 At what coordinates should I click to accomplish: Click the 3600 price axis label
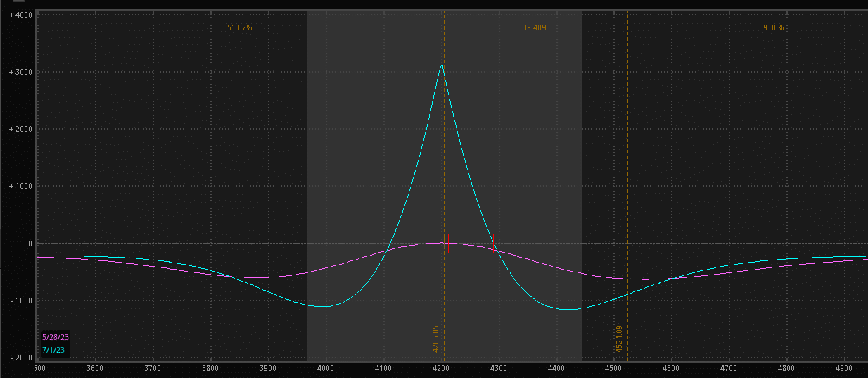point(95,367)
